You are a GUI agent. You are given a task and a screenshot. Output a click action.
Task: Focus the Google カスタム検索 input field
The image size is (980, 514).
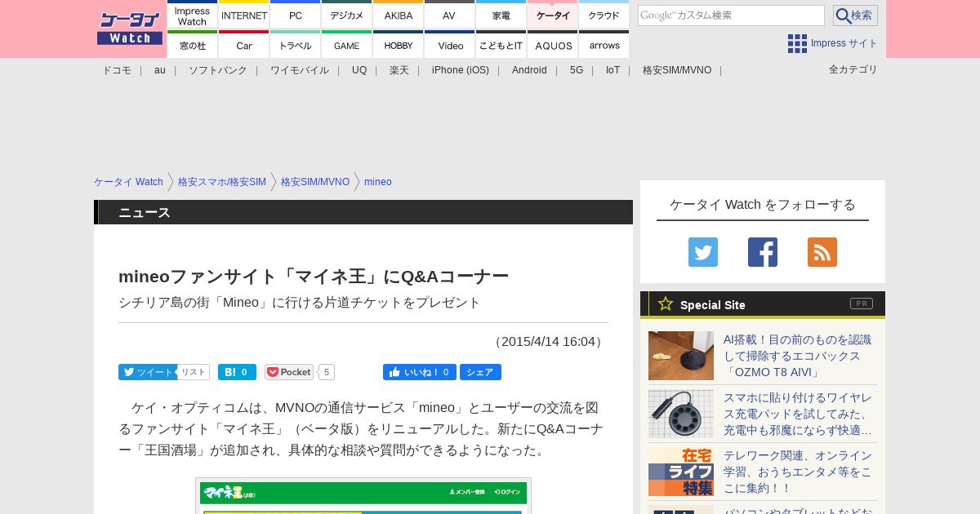pos(731,16)
